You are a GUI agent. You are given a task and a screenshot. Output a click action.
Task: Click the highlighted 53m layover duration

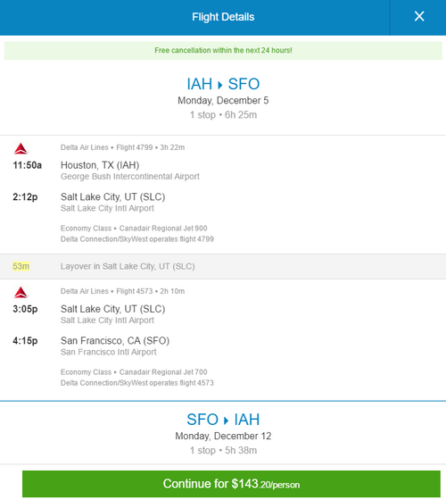(x=21, y=266)
